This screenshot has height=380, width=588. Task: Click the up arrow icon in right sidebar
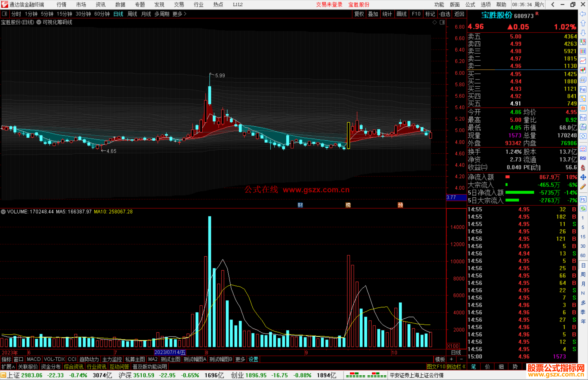coord(583,23)
